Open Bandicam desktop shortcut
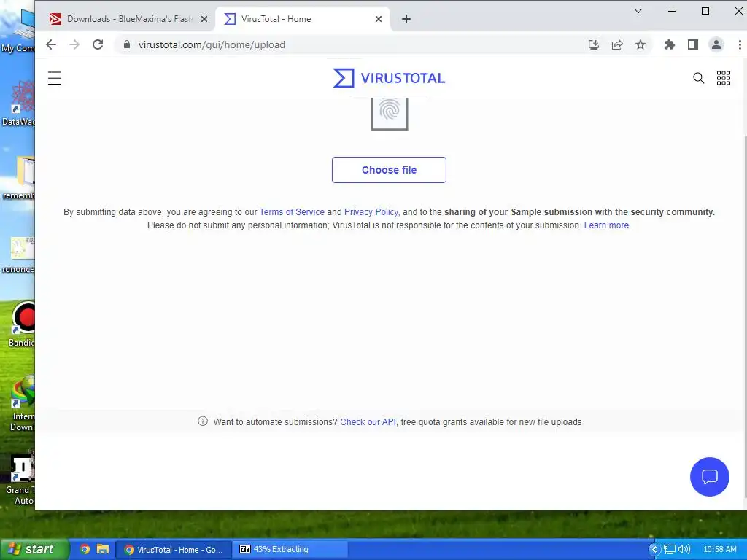Screen dimensions: 747x560 (x=21, y=324)
